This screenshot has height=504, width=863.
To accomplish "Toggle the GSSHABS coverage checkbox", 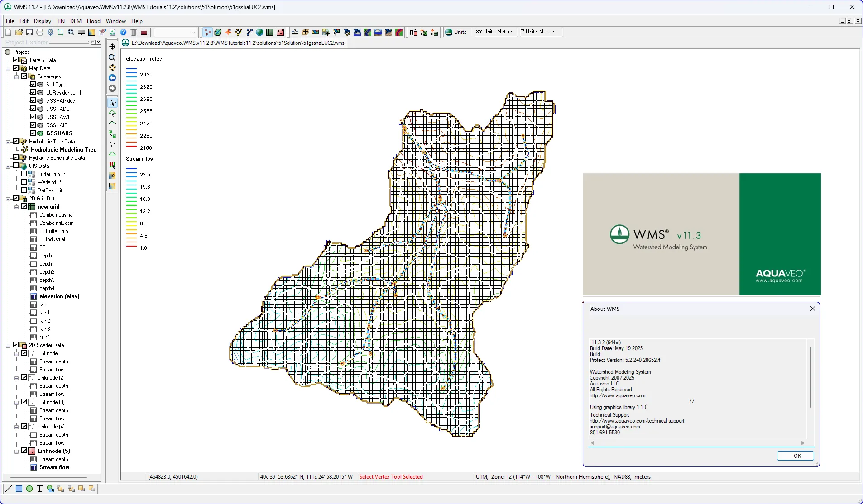I will click(x=33, y=133).
